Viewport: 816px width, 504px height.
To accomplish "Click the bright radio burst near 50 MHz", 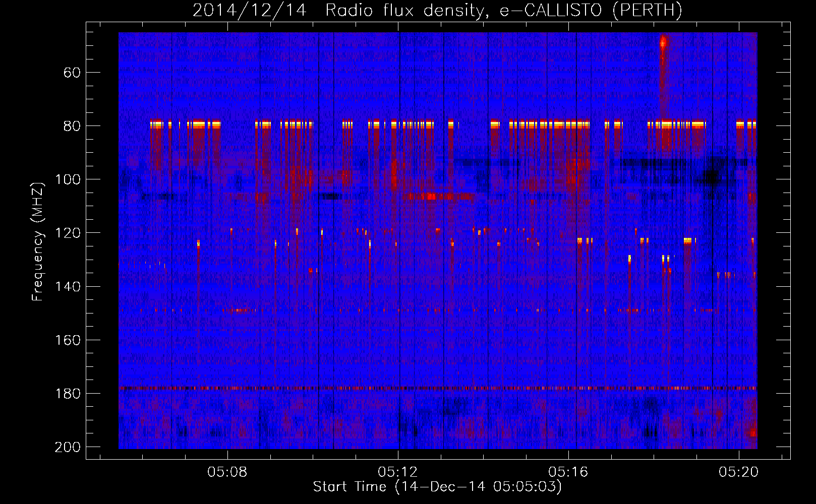I will [663, 42].
